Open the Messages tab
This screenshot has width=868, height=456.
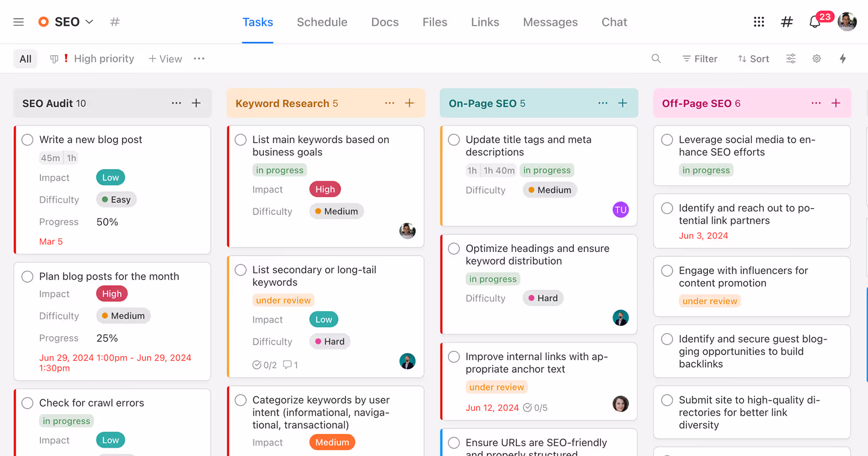point(550,22)
